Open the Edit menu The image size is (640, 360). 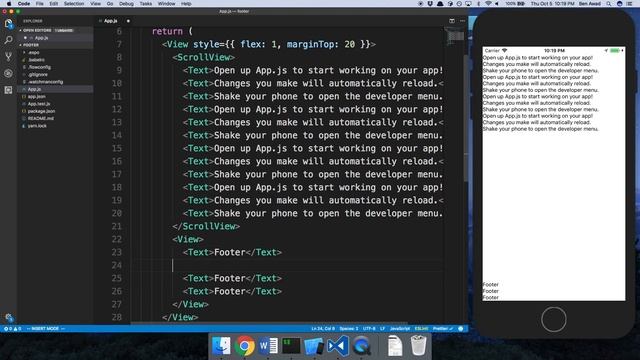click(53, 4)
